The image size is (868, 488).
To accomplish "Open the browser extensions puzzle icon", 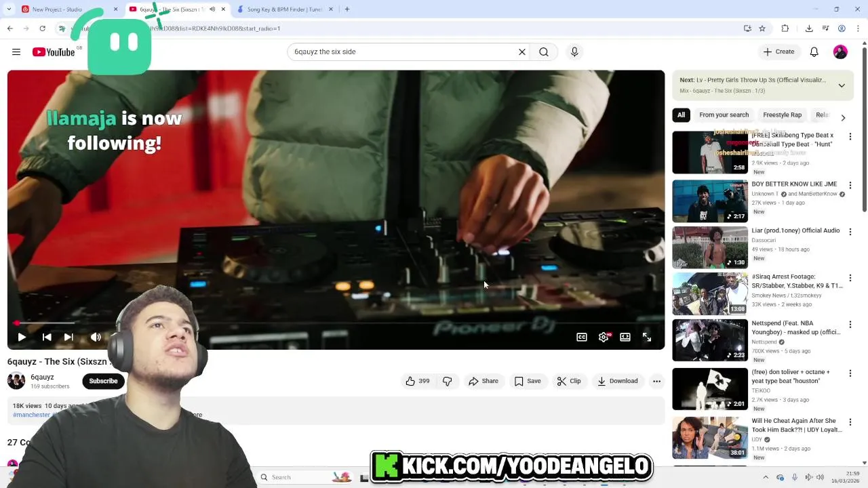I will (785, 28).
